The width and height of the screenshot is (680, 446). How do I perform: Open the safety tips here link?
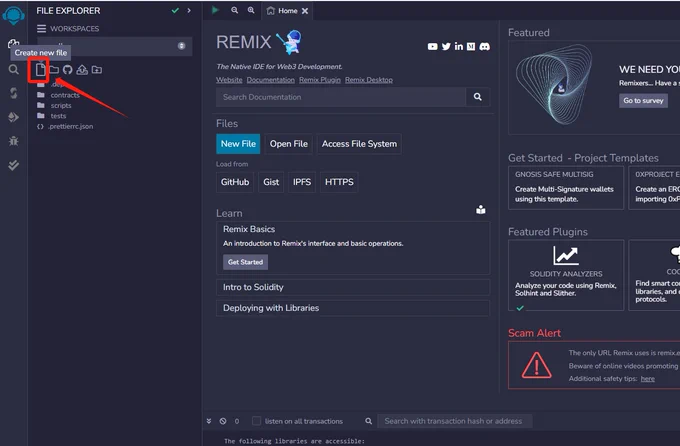click(x=648, y=379)
